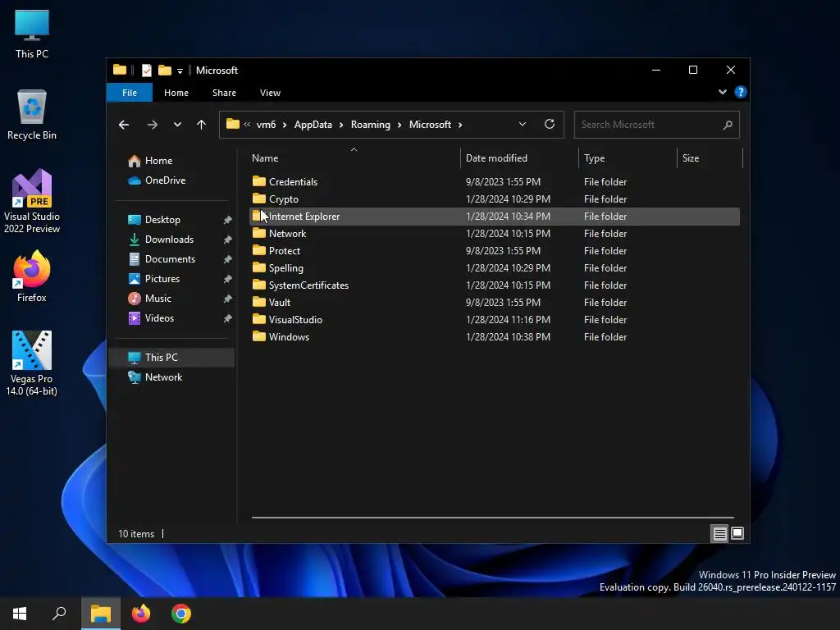
Task: Open the Share ribbon tab
Action: pos(224,93)
